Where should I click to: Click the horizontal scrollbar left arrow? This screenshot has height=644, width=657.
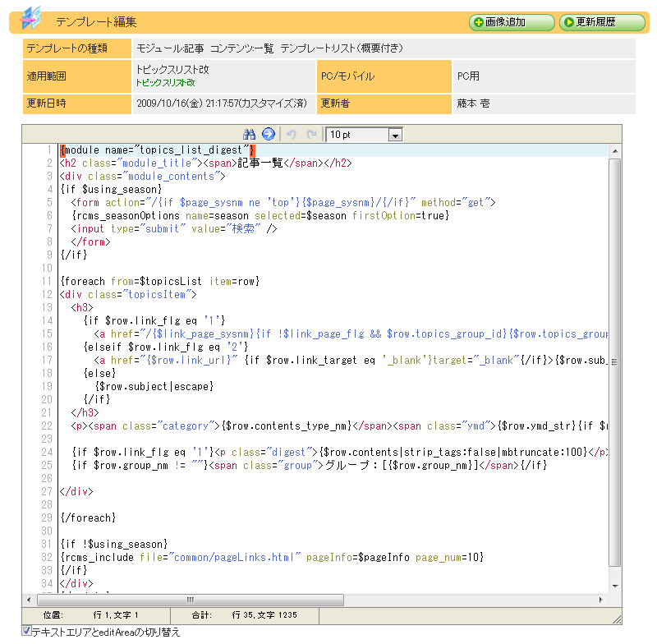tap(29, 600)
